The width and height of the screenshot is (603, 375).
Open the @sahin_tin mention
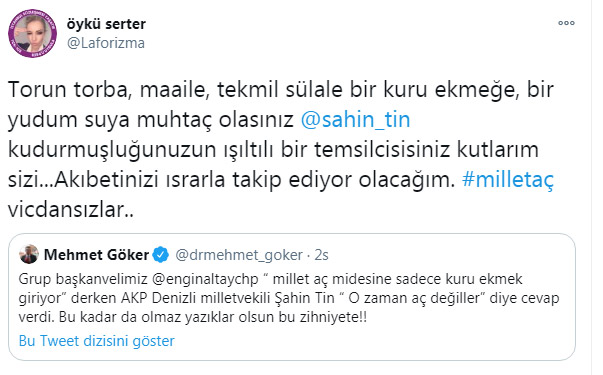tap(355, 120)
